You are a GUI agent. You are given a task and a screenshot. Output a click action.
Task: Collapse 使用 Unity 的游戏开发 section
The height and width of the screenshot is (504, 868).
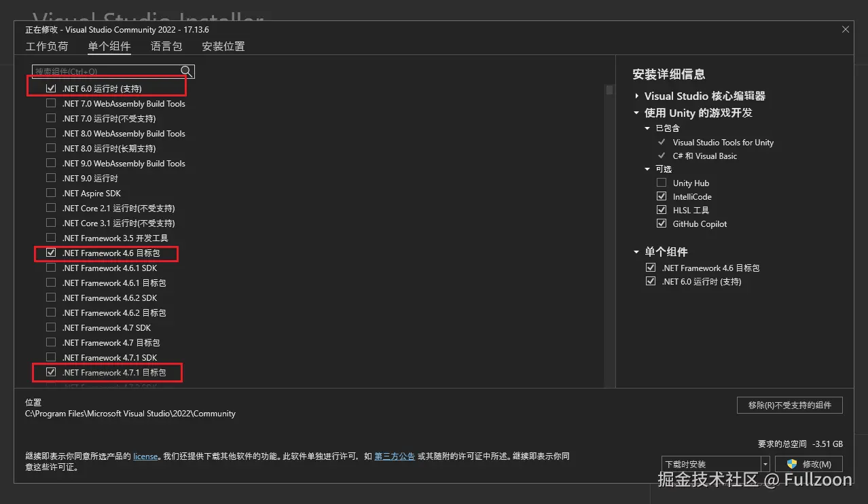tap(637, 113)
